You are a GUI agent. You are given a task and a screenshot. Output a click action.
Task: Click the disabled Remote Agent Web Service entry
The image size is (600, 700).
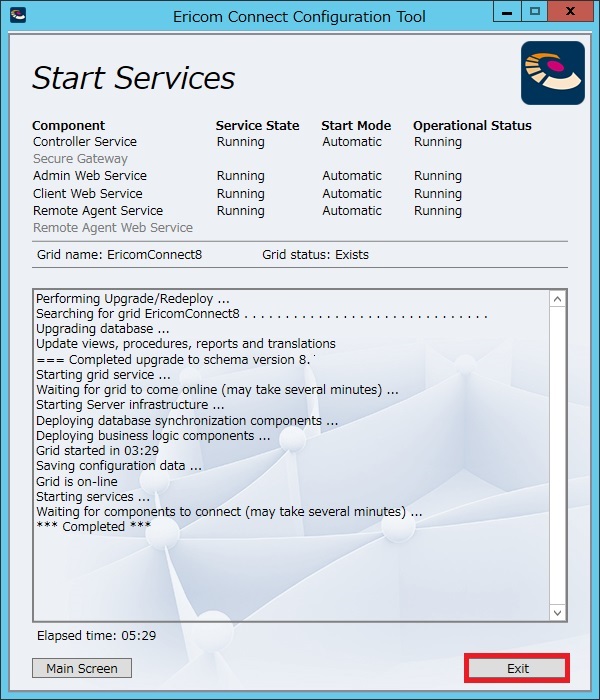coord(113,228)
